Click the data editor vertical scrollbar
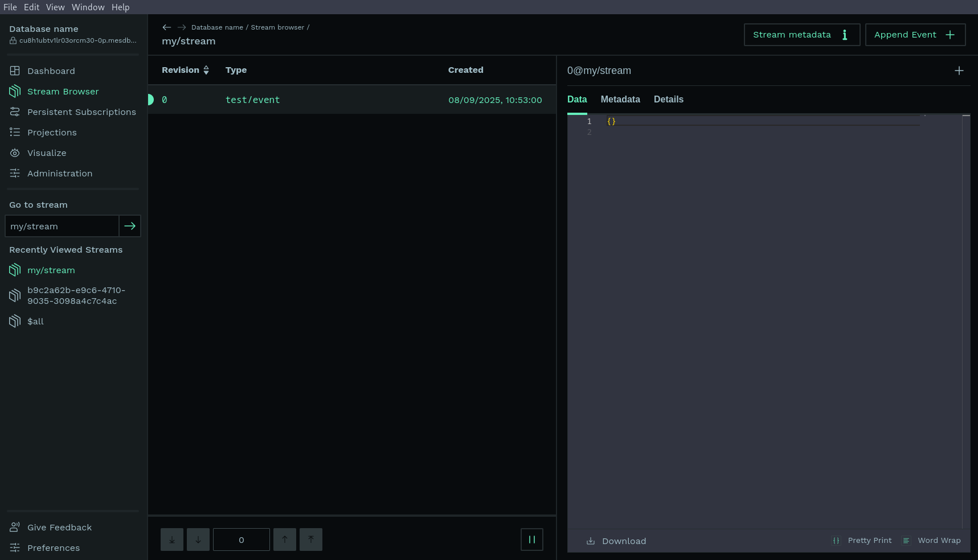Image resolution: width=978 pixels, height=560 pixels. (966, 319)
